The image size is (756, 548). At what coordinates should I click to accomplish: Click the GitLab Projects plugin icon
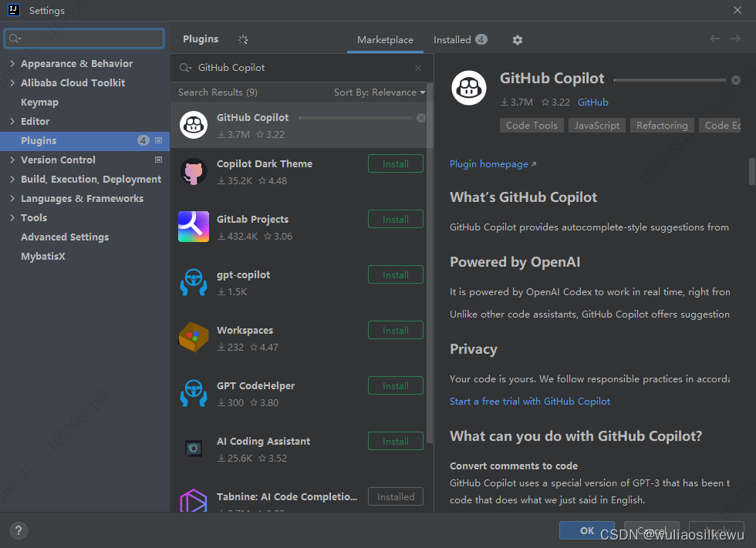(x=194, y=227)
